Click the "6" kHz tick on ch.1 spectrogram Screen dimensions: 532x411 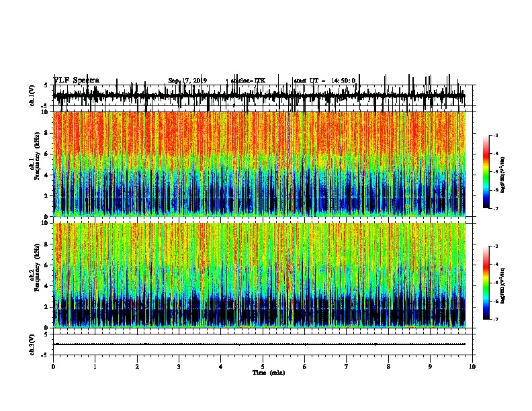(47, 154)
